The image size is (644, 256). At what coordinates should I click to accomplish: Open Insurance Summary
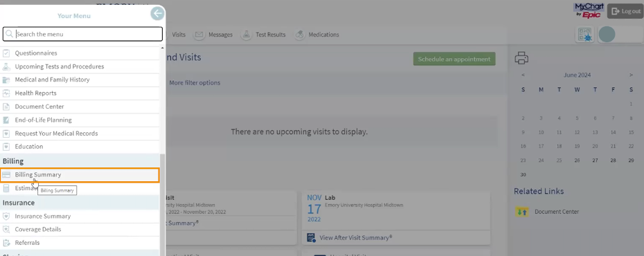pos(80,216)
